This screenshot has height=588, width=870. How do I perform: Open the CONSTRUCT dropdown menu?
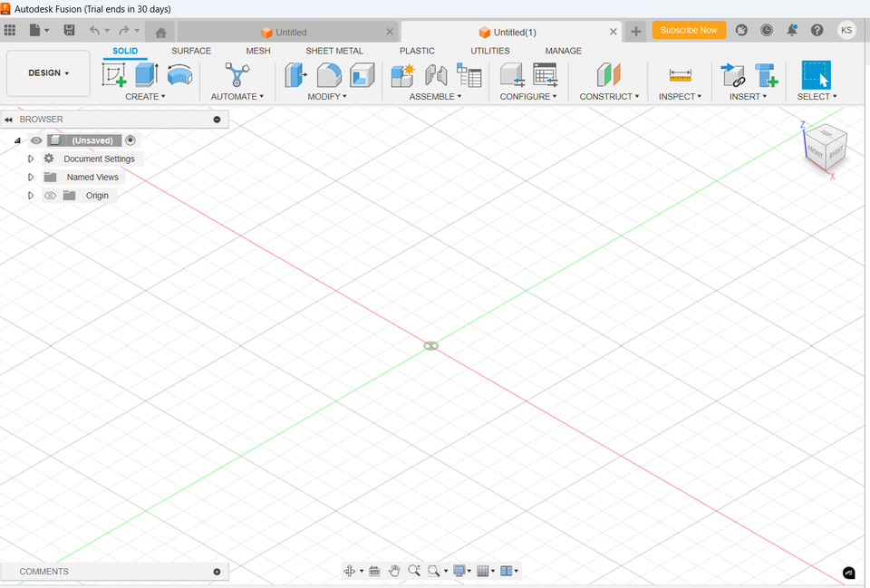coord(609,97)
